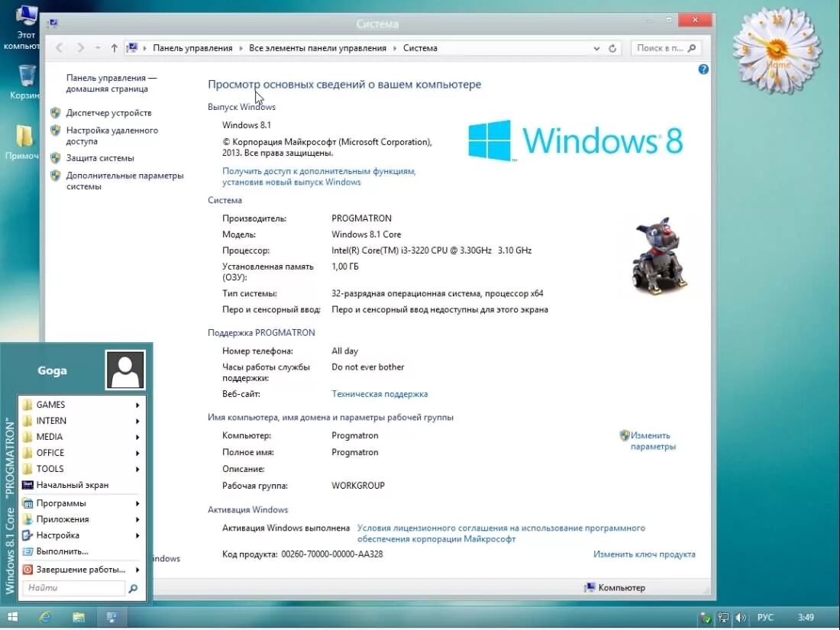The image size is (840, 630).
Task: Click Изменить ключ продукта link
Action: [x=644, y=554]
